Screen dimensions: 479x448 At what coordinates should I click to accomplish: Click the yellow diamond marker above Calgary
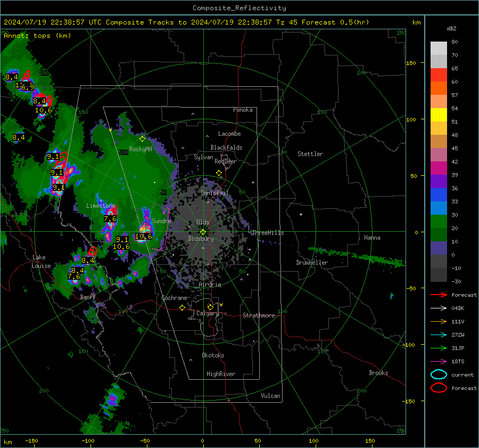(210, 307)
